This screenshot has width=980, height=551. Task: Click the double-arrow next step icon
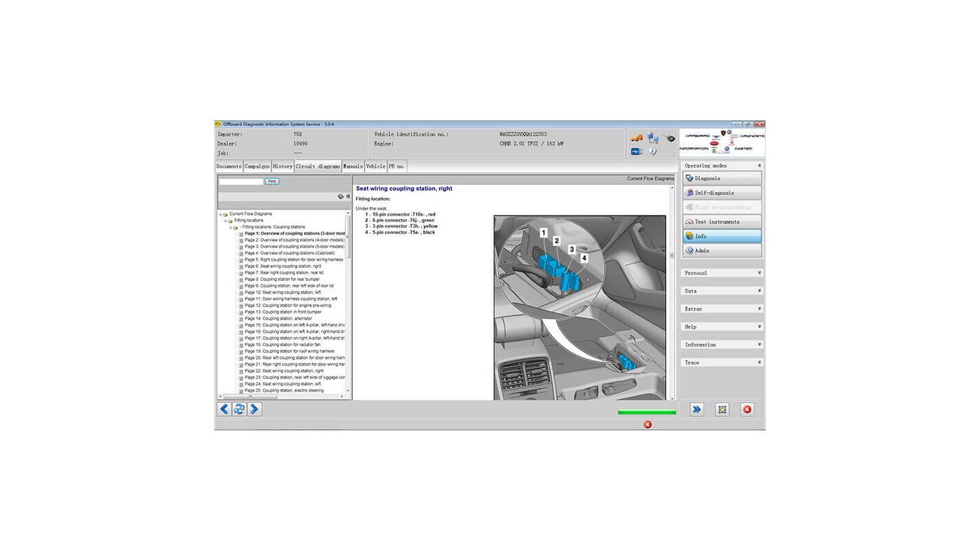(697, 409)
